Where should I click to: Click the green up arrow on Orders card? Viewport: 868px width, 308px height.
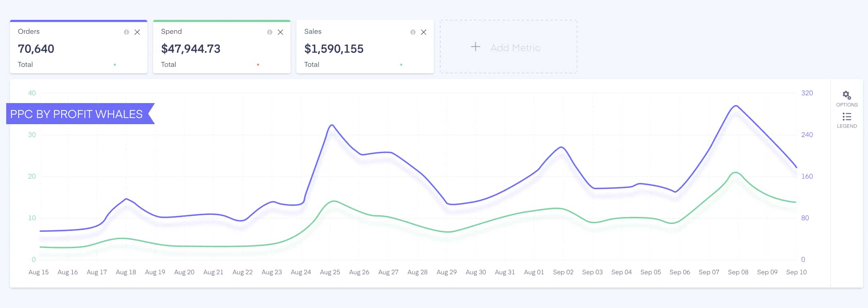115,65
